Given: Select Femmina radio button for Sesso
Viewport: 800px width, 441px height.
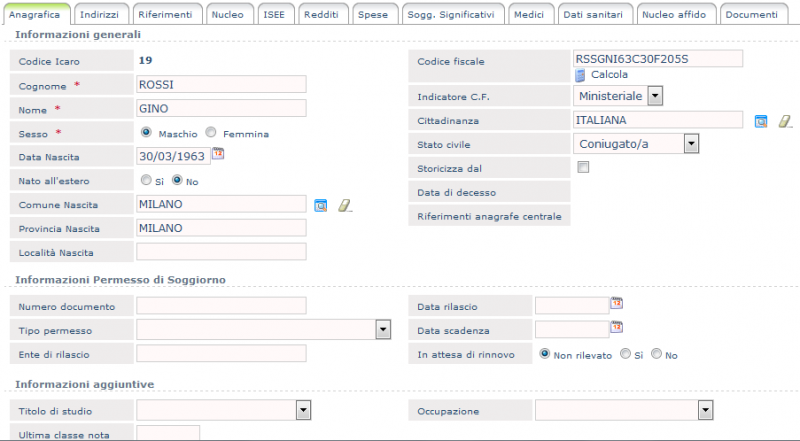Looking at the screenshot, I should 211,132.
